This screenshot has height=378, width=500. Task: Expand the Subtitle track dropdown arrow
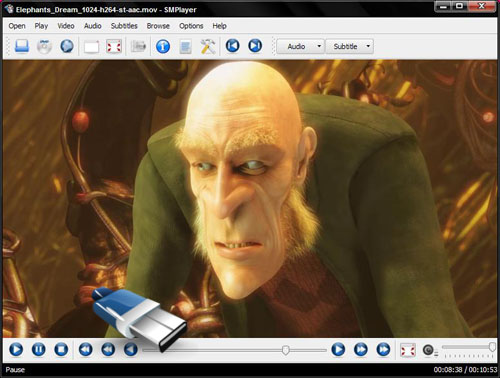(x=368, y=46)
